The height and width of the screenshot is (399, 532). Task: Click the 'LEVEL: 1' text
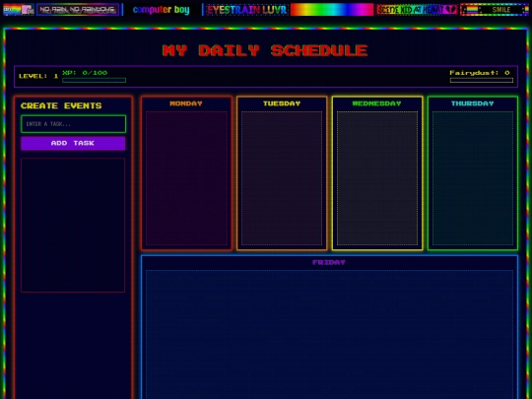(38, 76)
